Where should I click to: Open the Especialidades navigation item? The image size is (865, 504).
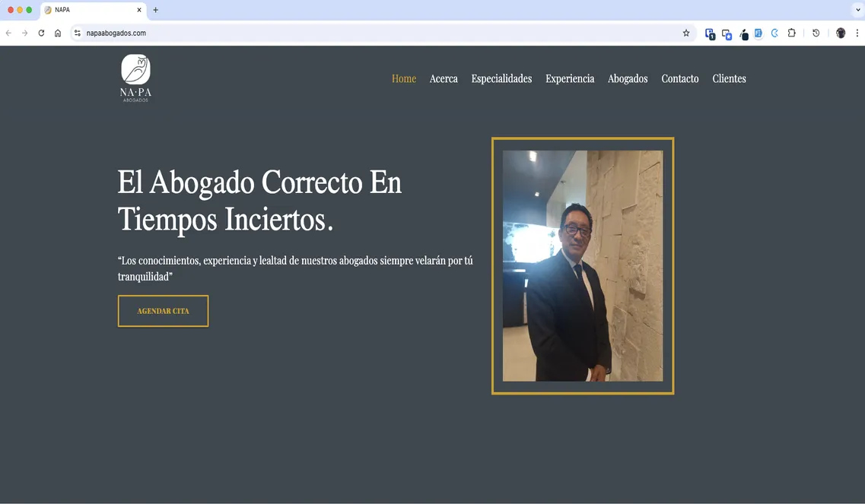(x=501, y=79)
